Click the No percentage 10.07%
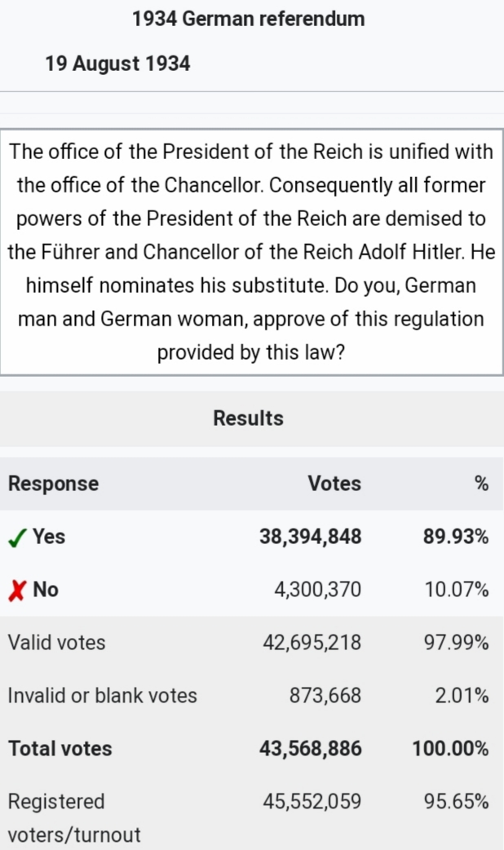The width and height of the screenshot is (504, 850). pos(457,590)
